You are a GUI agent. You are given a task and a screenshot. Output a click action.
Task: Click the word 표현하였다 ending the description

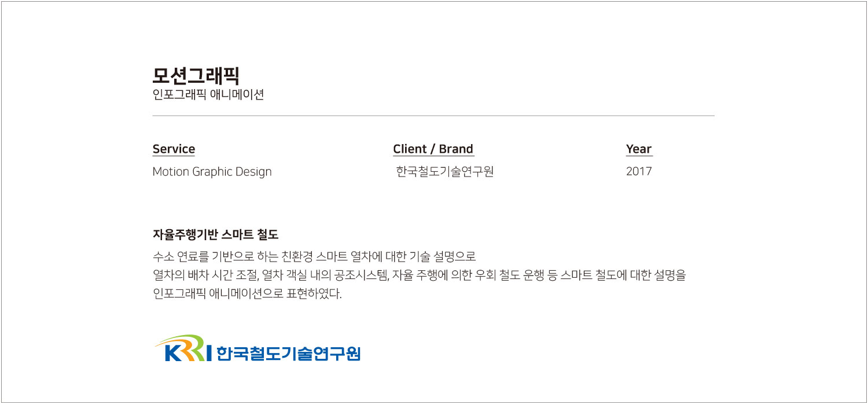[x=314, y=293]
